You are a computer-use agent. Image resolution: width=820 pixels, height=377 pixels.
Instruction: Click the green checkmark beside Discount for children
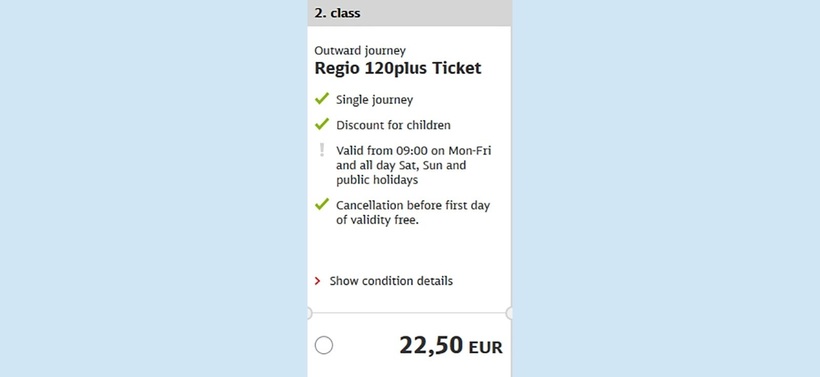pyautogui.click(x=322, y=124)
